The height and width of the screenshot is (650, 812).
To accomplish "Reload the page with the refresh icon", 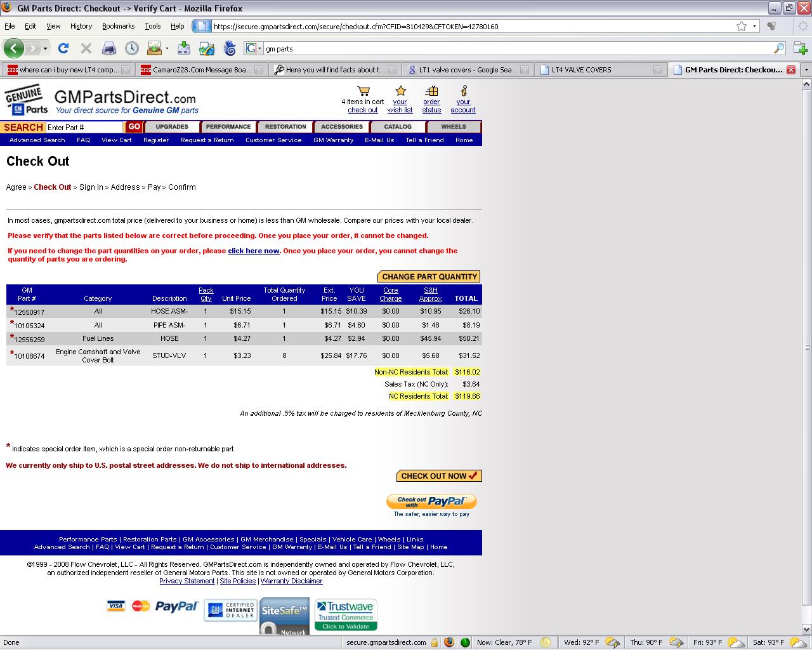I will click(x=63, y=48).
